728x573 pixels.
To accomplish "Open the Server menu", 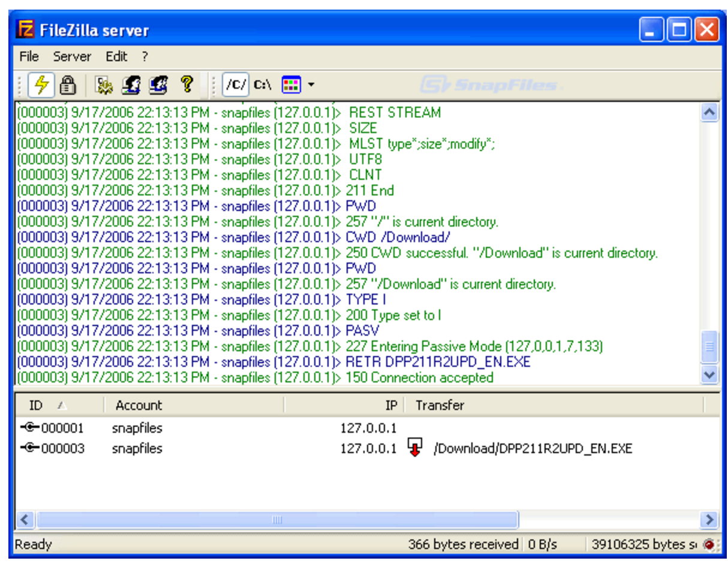I will pos(72,57).
